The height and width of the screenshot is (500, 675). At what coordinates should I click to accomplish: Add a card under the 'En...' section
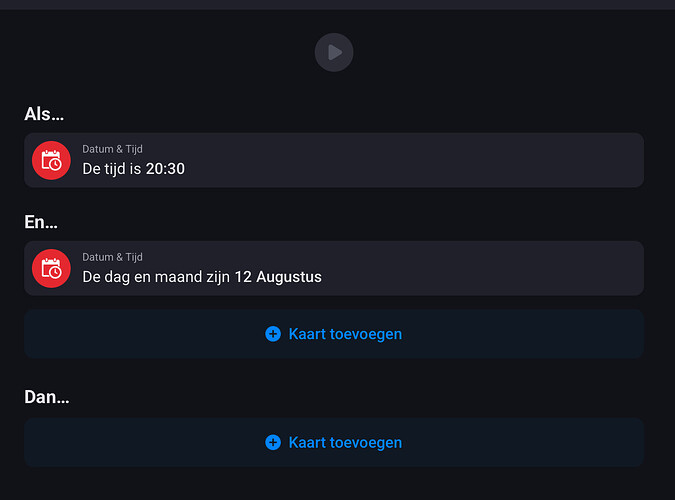(334, 334)
